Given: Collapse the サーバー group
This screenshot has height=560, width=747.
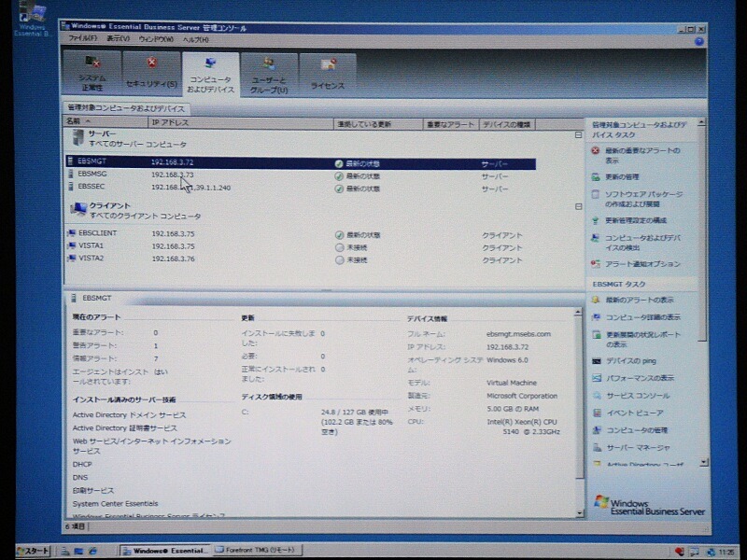Looking at the screenshot, I should [578, 135].
